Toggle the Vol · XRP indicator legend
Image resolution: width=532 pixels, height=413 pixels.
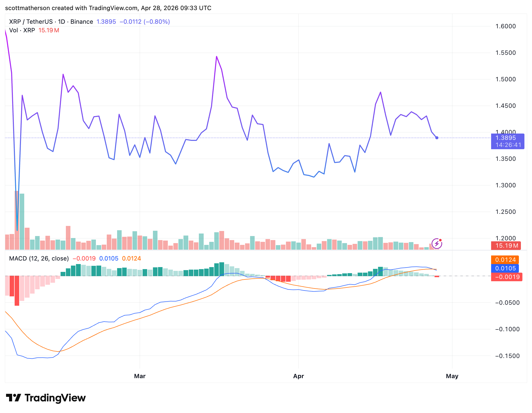coord(22,31)
